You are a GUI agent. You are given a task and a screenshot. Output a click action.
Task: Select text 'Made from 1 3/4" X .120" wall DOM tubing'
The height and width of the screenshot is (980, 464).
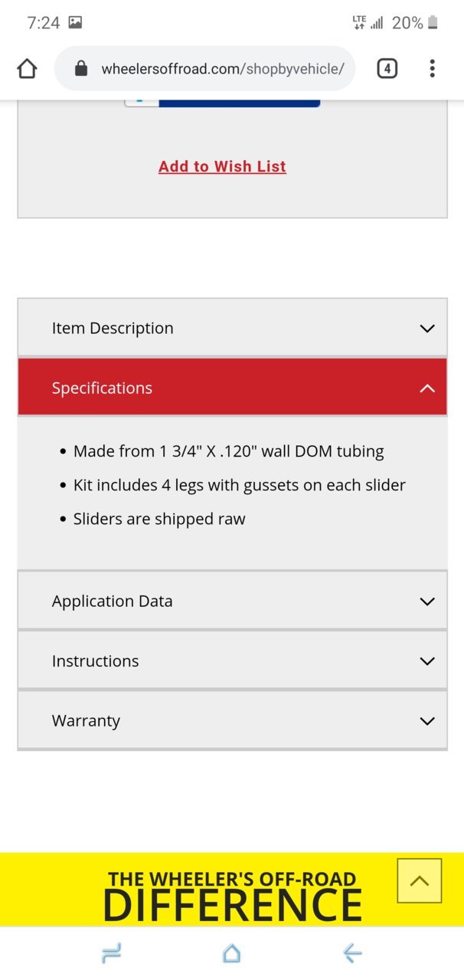pos(228,451)
